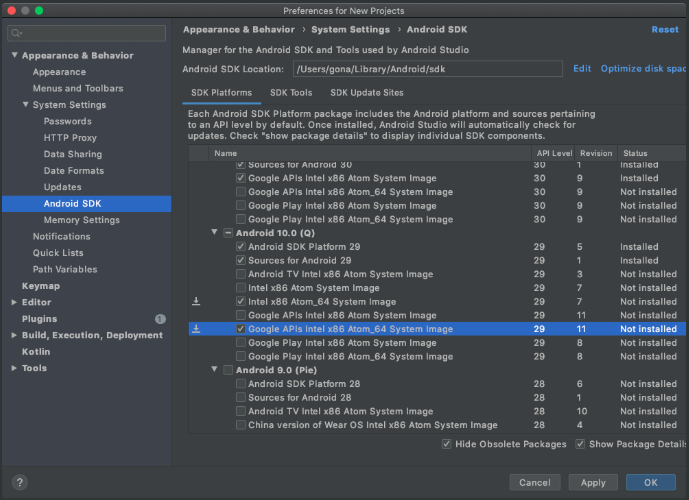The image size is (689, 500).
Task: Toggle Show Package Details checkbox
Action: 580,444
